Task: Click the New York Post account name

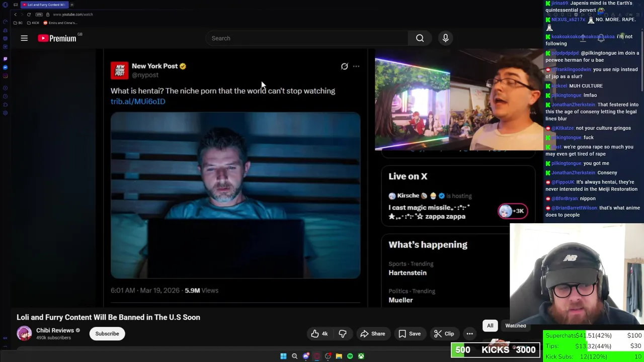Action: coord(154,66)
